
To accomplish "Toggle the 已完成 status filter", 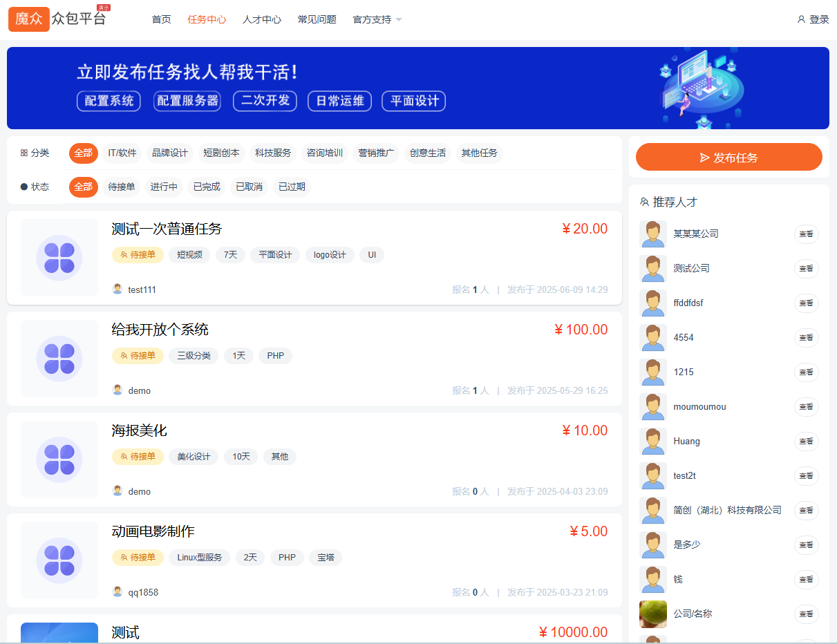I will pos(206,187).
